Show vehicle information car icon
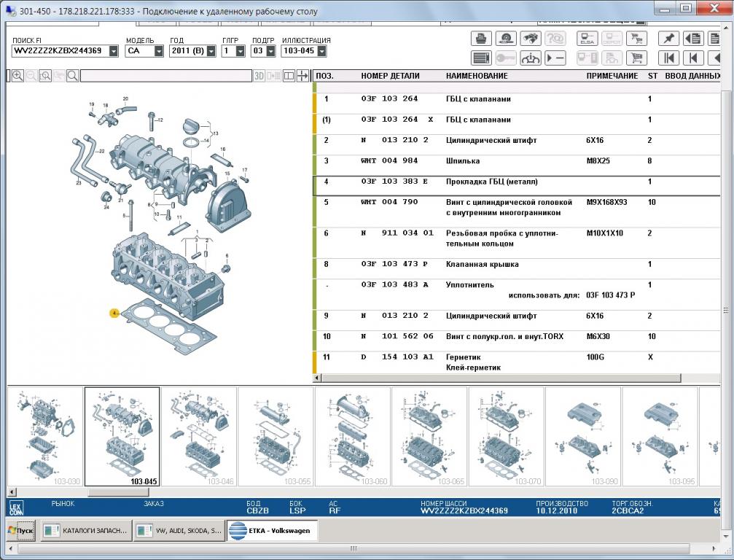Viewport: 734px width, 560px height. point(531,58)
